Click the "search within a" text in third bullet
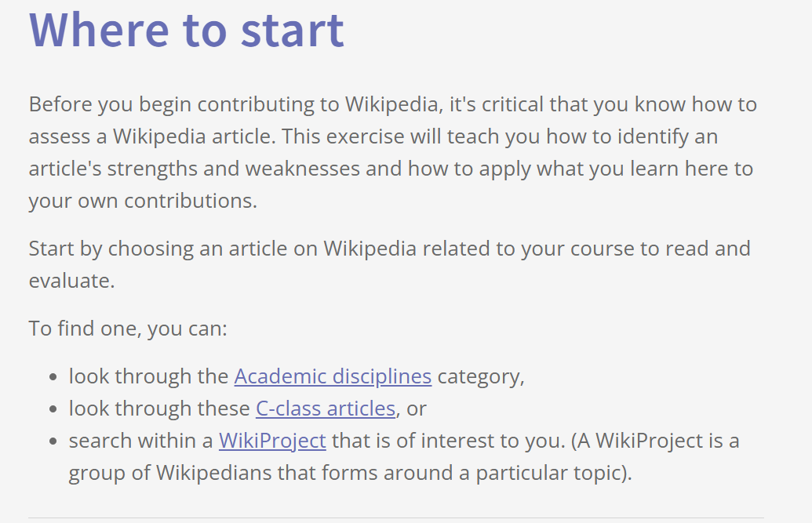This screenshot has width=812, height=523. point(141,441)
